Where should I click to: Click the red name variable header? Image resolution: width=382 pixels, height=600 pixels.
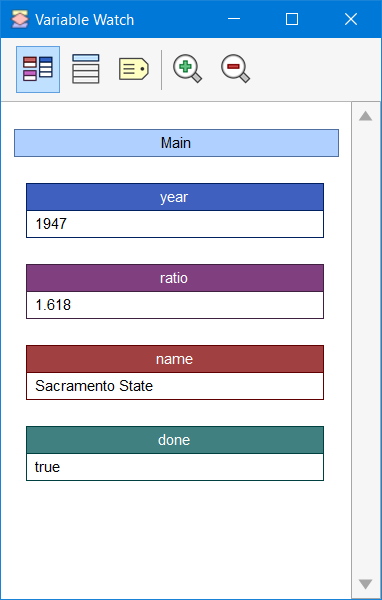pyautogui.click(x=175, y=359)
